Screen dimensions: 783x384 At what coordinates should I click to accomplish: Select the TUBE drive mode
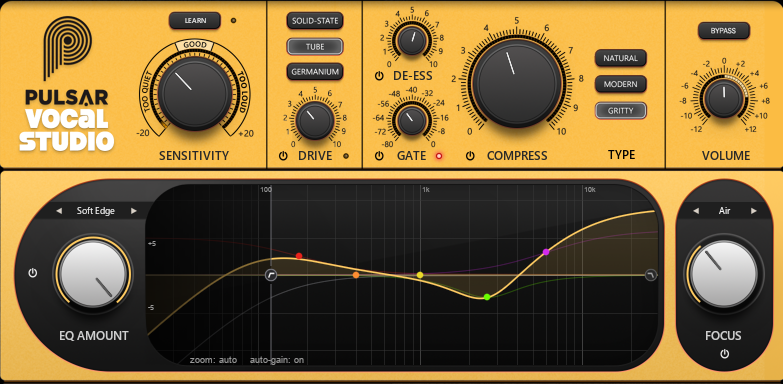(315, 46)
